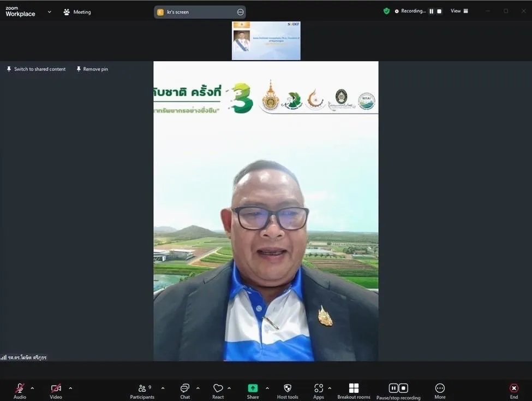Open Host tools shield icon

pos(288,388)
